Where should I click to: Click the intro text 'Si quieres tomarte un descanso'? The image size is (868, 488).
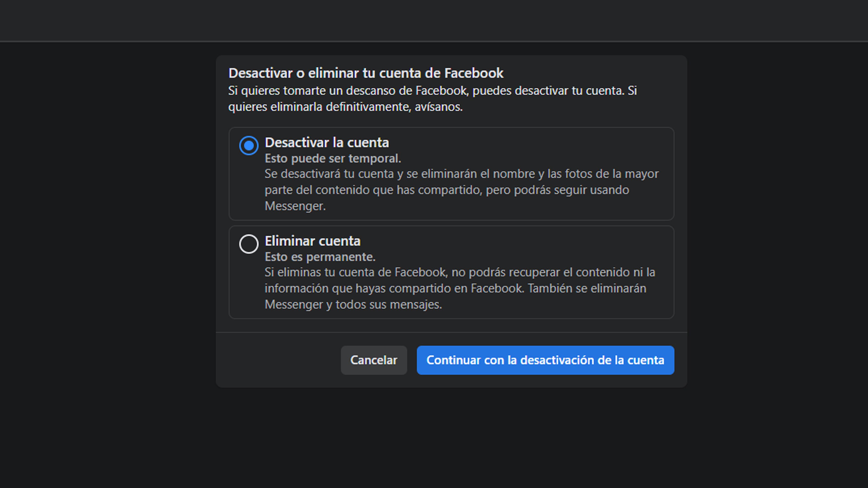[x=432, y=99]
